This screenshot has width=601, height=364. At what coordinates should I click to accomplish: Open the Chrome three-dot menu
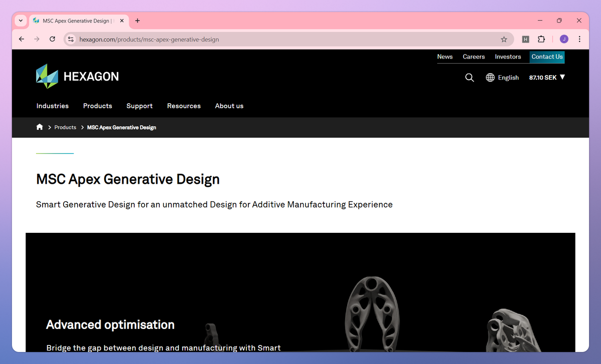pos(579,39)
